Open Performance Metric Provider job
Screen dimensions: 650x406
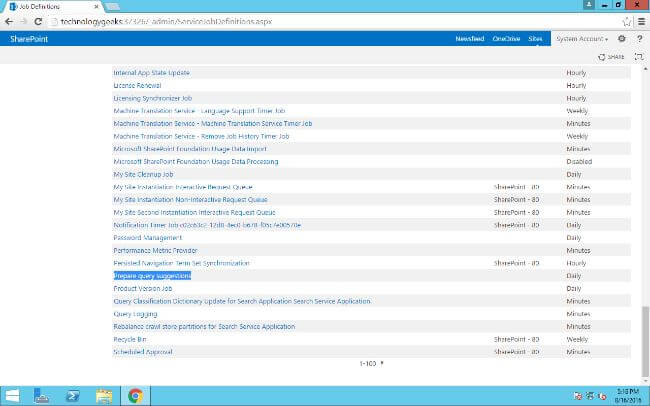(155, 250)
